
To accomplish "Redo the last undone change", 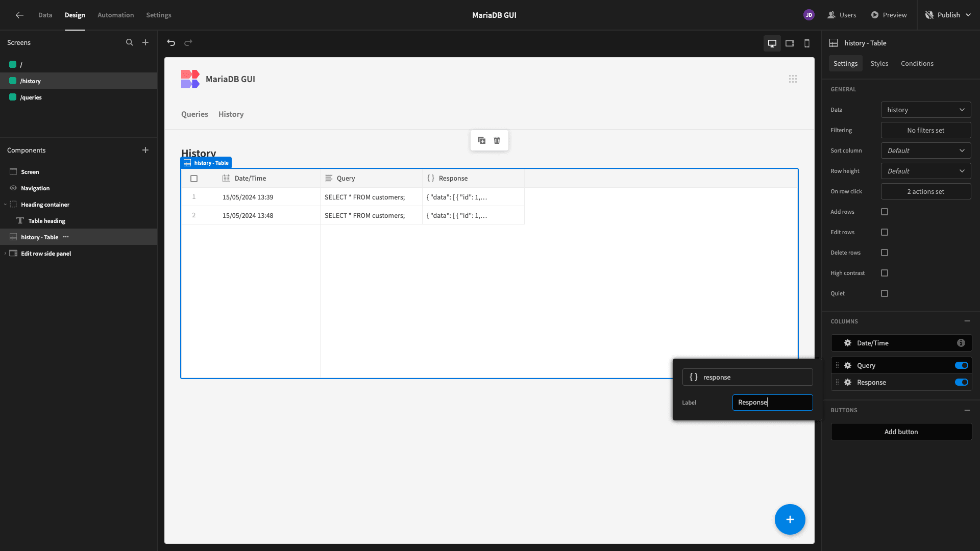I will coord(188,43).
